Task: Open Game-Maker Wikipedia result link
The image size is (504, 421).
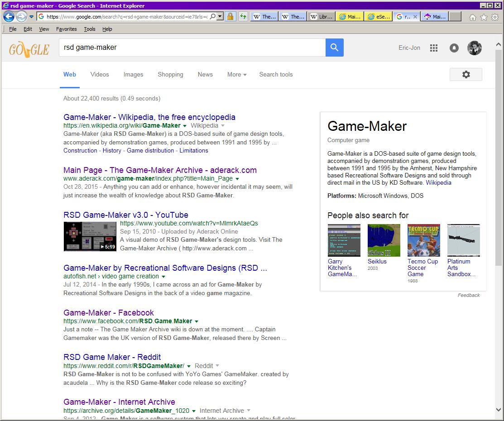Action: 149,117
